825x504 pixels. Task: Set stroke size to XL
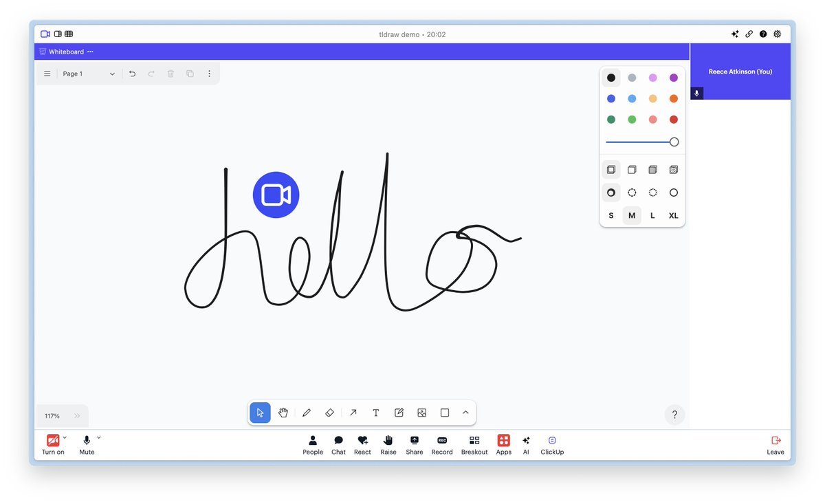click(674, 215)
